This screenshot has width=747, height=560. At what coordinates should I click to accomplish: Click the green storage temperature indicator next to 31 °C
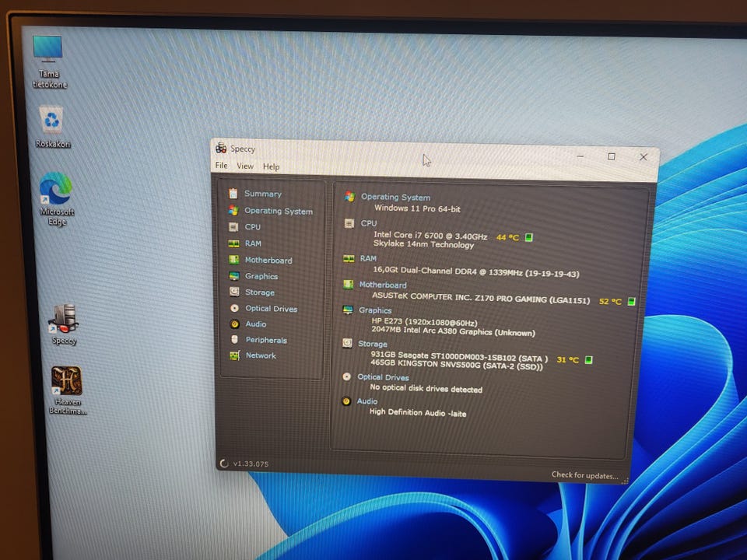coord(588,359)
